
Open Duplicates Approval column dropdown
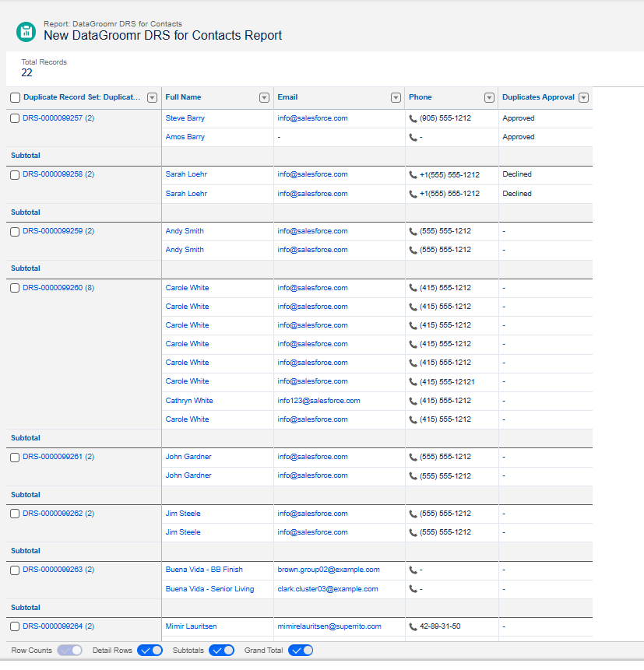pyautogui.click(x=584, y=97)
